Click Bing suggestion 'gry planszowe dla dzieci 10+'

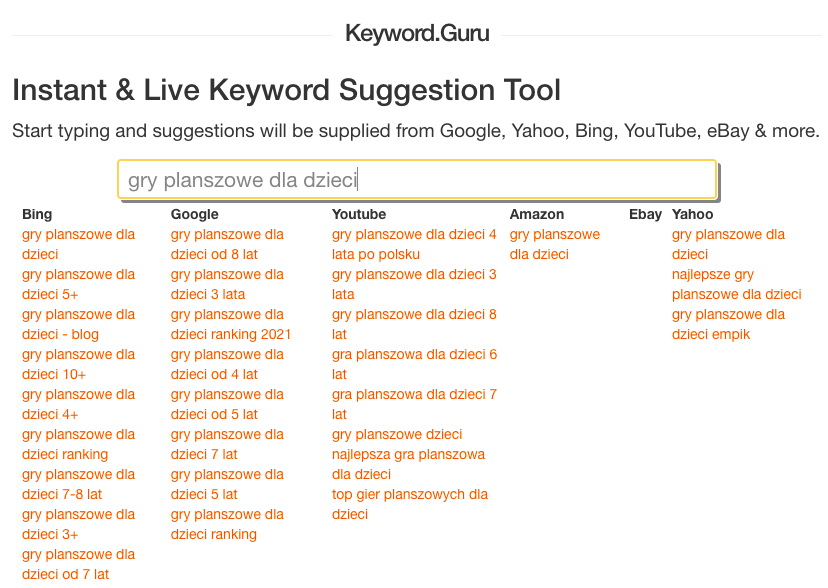click(78, 364)
